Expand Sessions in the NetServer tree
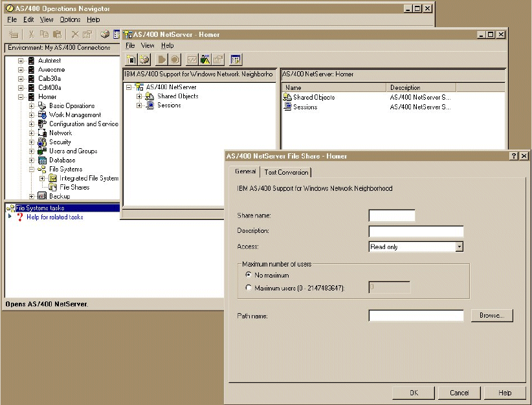 point(139,105)
